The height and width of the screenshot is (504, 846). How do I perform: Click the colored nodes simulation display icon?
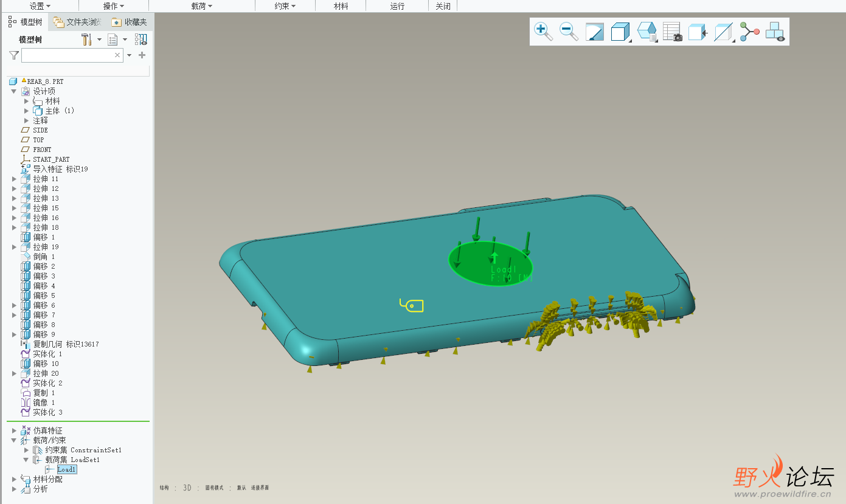[749, 32]
